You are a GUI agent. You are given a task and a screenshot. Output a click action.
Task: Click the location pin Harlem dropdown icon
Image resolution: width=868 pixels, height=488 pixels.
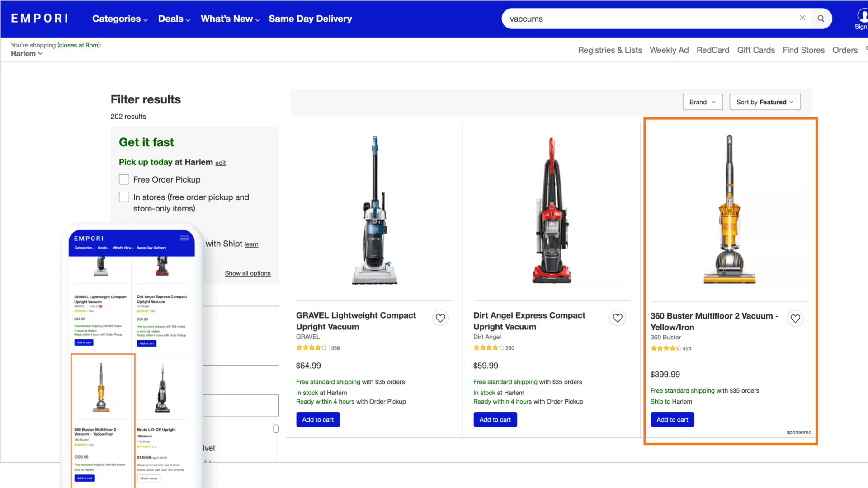click(x=41, y=54)
